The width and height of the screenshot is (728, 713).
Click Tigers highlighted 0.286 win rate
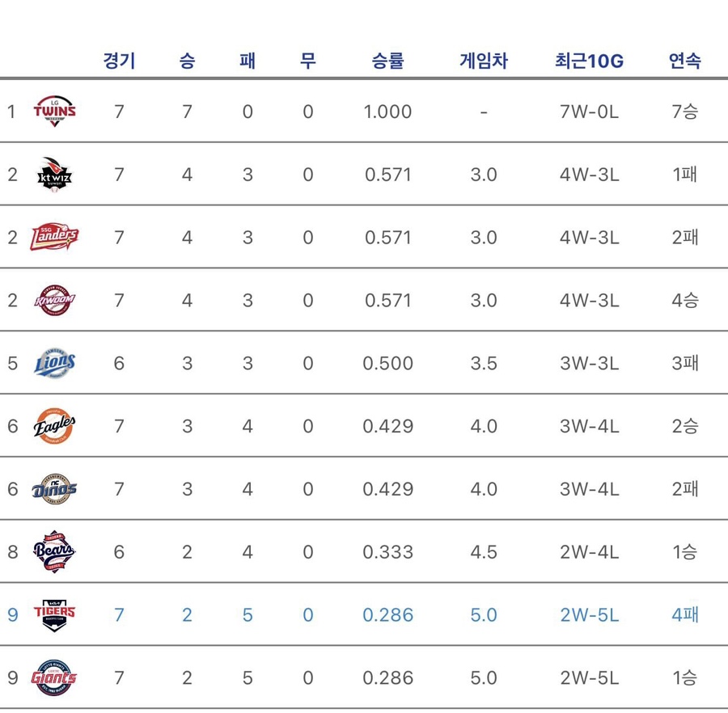coord(387,615)
